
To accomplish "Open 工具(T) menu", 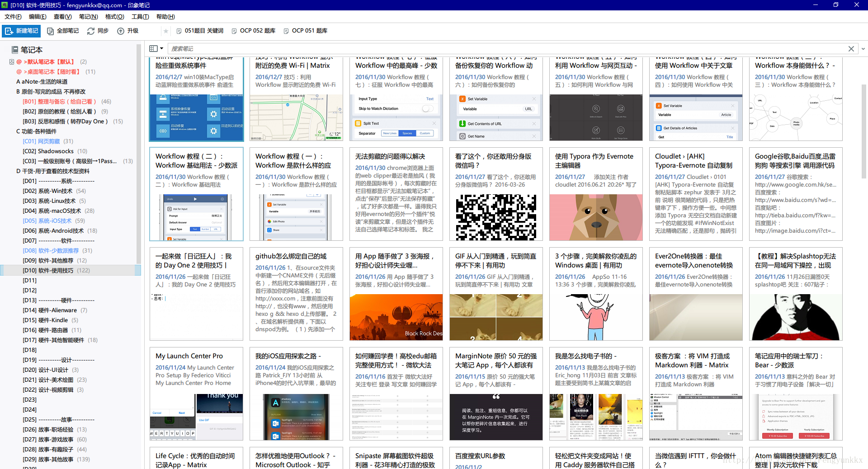I will [x=140, y=17].
